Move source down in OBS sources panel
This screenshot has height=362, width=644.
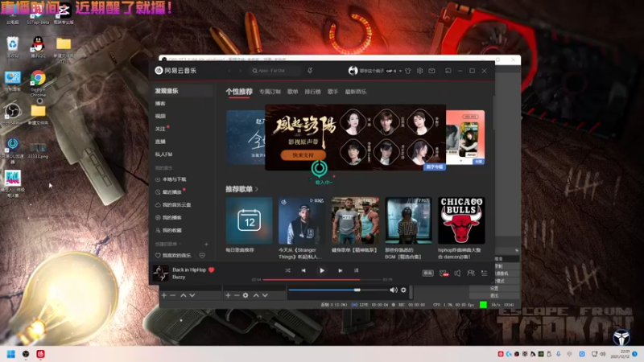coord(265,295)
